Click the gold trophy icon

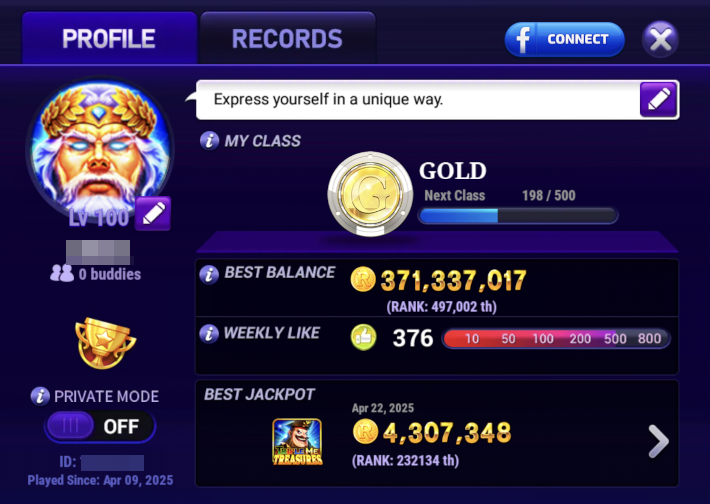coord(105,343)
